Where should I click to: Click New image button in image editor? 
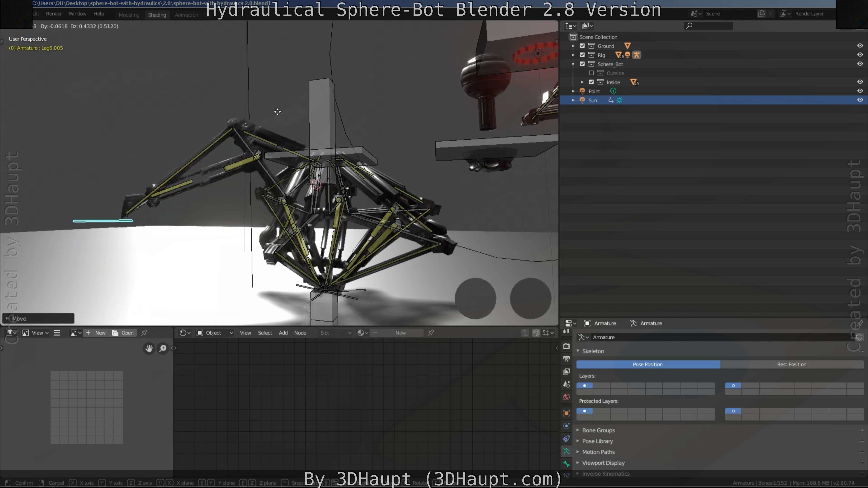[96, 333]
